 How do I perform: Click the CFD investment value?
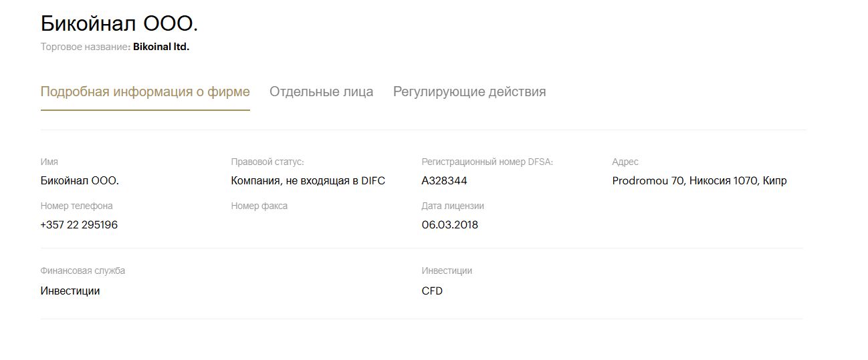[x=432, y=291]
